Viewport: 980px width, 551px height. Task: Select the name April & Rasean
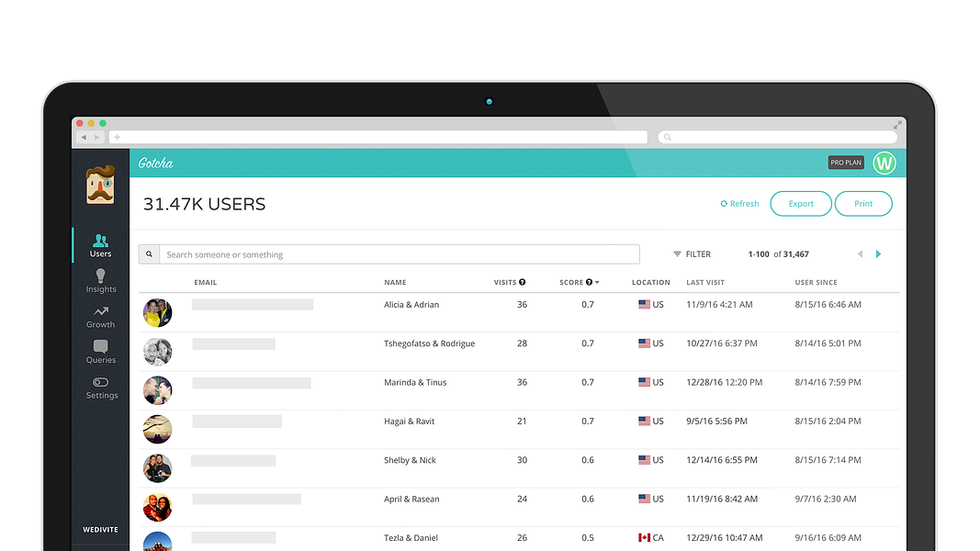tap(411, 499)
